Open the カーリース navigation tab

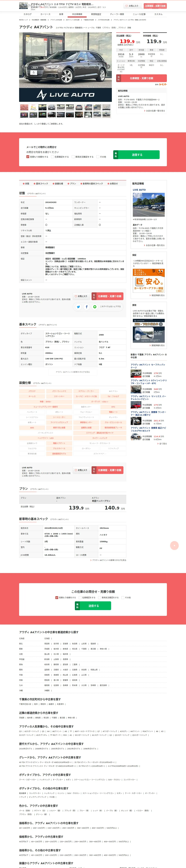pos(45,14)
